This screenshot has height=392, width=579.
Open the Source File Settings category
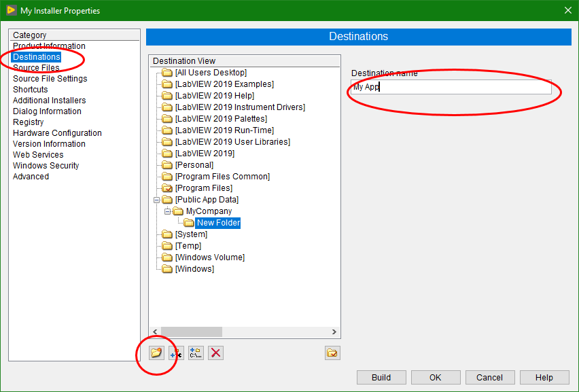[x=50, y=79]
